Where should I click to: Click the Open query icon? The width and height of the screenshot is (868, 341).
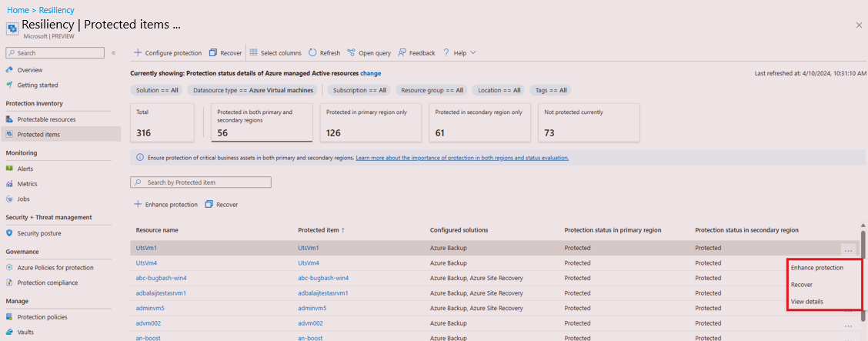[351, 53]
